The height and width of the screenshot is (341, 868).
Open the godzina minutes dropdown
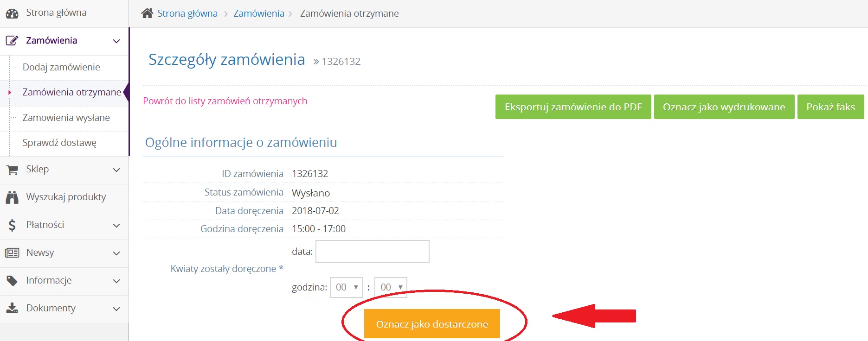391,287
